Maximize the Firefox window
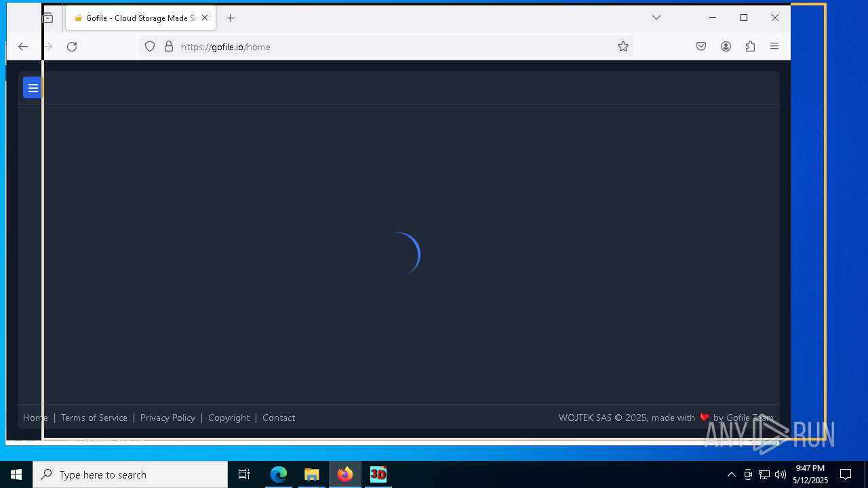This screenshot has height=488, width=868. click(x=744, y=18)
